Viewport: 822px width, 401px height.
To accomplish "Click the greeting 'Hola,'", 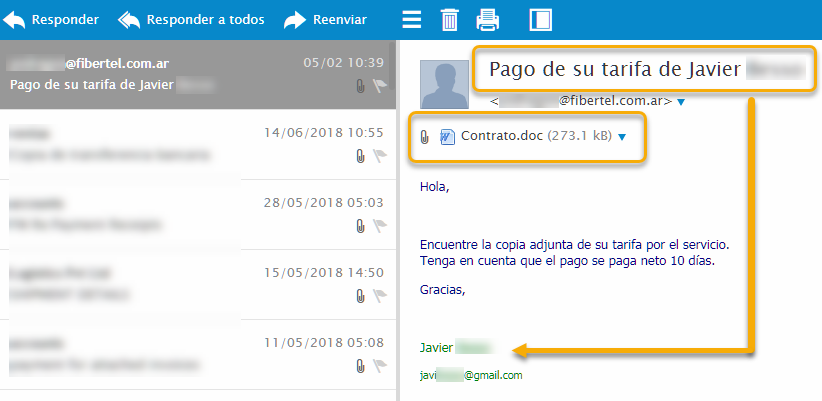I will tap(435, 187).
